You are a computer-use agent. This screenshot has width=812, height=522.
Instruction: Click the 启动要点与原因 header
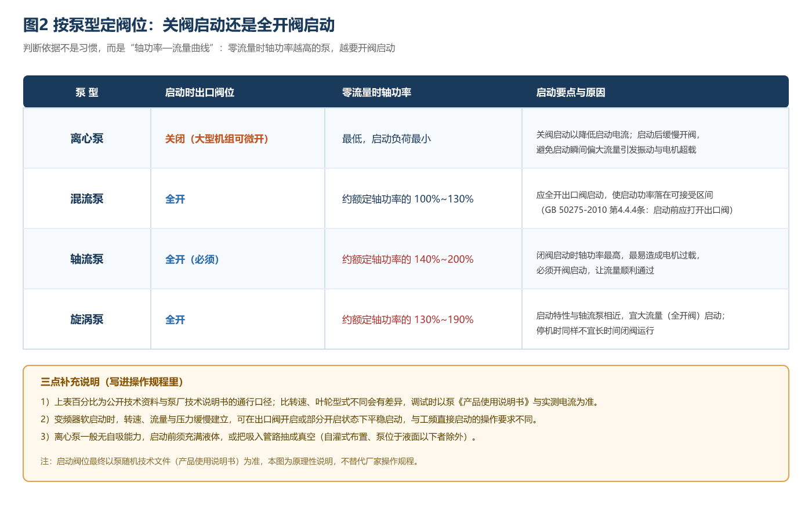click(x=571, y=92)
